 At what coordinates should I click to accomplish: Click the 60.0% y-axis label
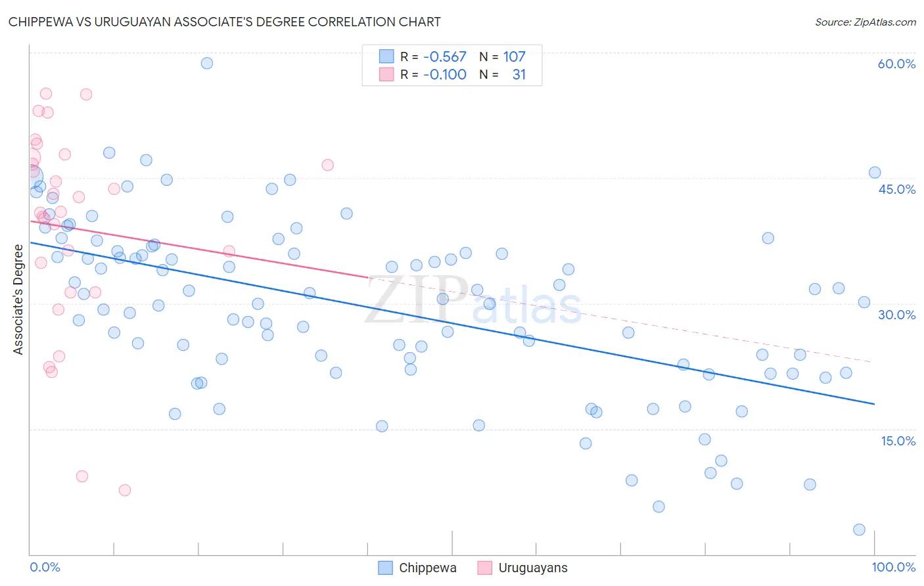(x=896, y=64)
